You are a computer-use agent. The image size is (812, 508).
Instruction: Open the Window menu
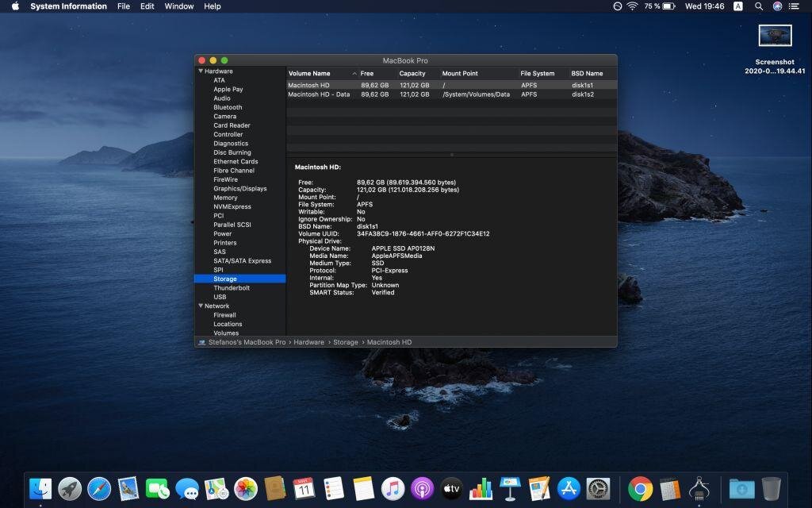[x=178, y=6]
